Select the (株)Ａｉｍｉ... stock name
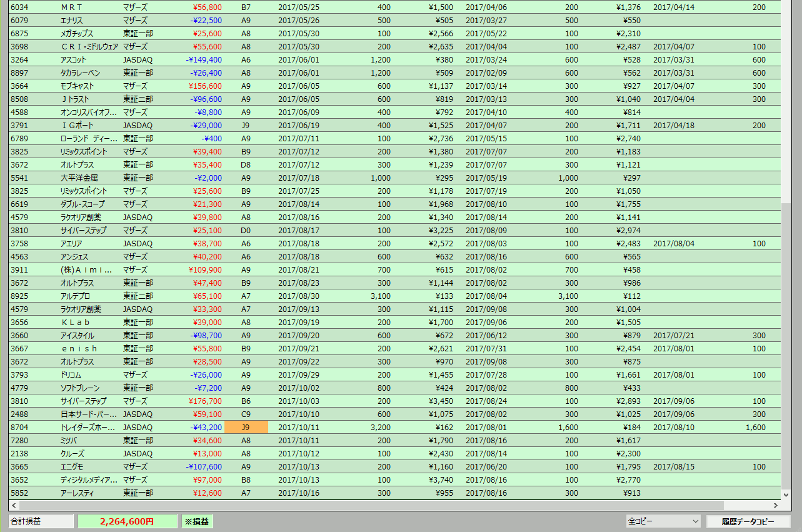802x532 pixels. 86,269
